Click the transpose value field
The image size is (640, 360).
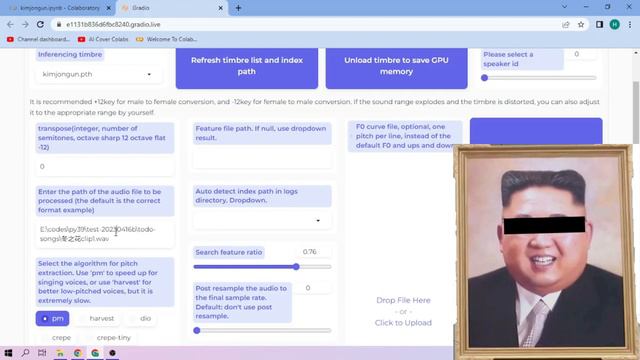coord(104,167)
